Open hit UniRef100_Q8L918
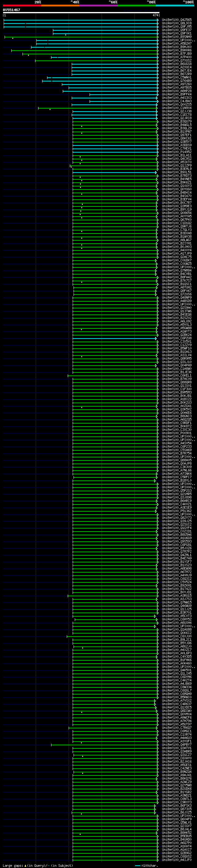 click(177, 23)
